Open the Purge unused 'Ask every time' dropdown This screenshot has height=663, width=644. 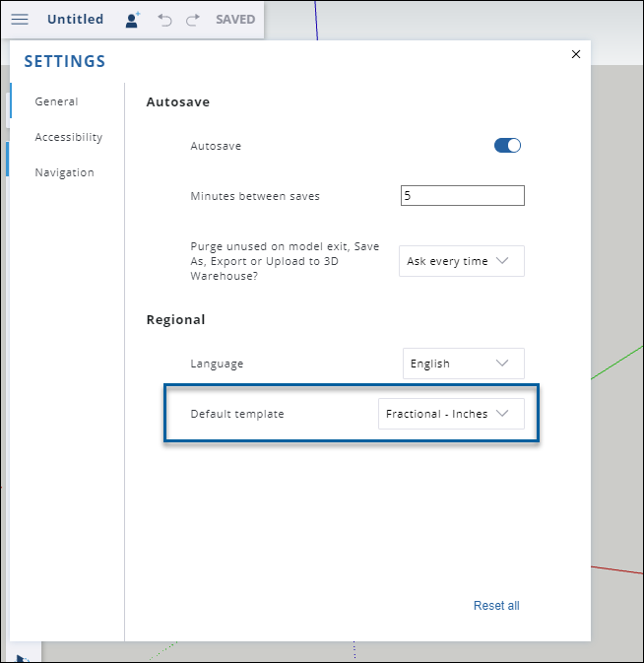tap(462, 261)
